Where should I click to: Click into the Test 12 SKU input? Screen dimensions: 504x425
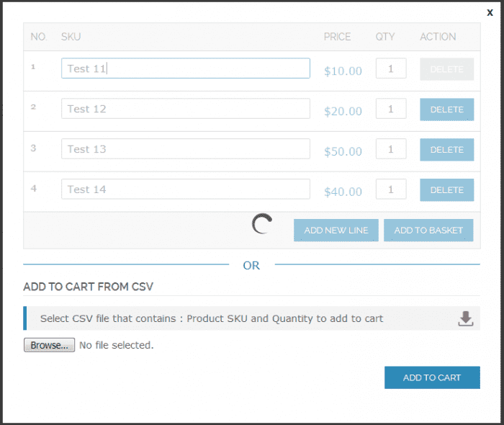pyautogui.click(x=185, y=109)
